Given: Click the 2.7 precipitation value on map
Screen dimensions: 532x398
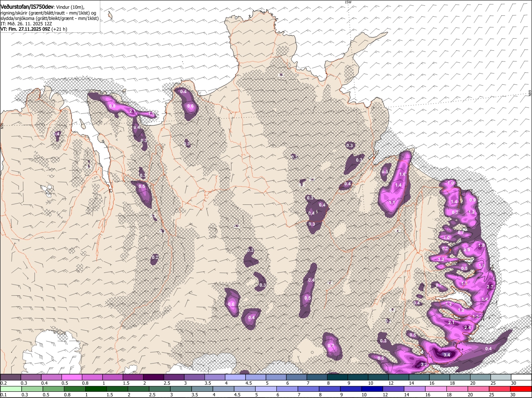Looking at the screenshot, I should 490,287.
